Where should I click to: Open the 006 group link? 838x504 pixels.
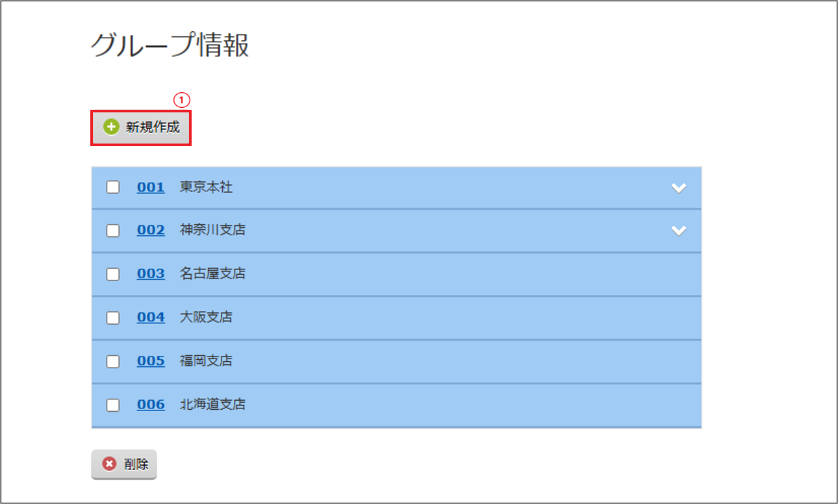[151, 404]
